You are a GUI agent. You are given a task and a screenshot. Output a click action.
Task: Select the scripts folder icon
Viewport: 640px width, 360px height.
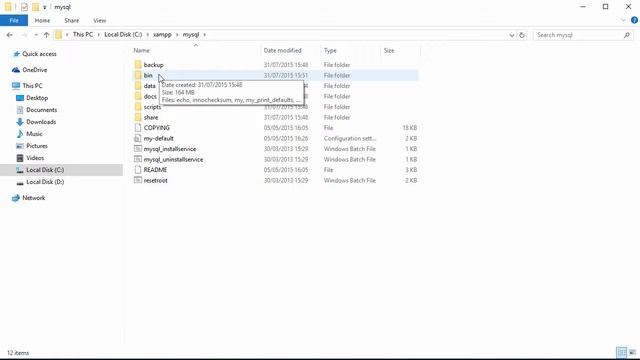coord(138,107)
